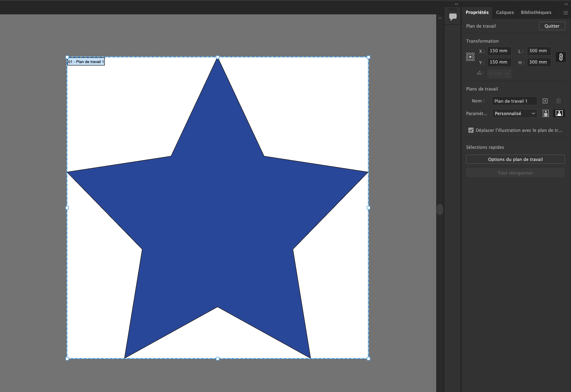
Task: Open the Comments panel speech bubble icon
Action: pyautogui.click(x=452, y=17)
